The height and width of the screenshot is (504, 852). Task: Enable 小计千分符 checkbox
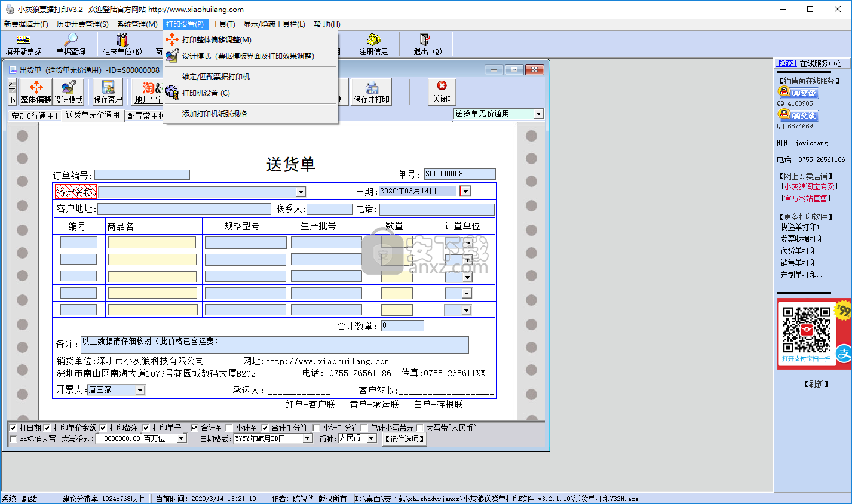point(317,428)
